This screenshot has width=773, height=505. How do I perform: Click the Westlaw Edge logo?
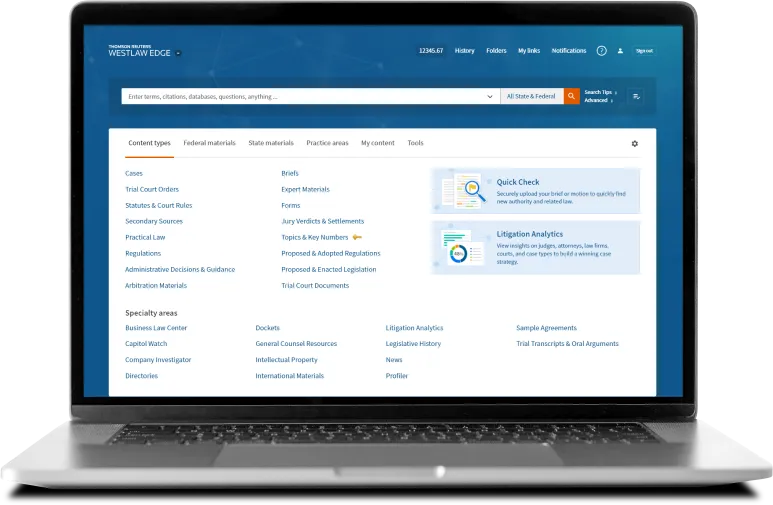point(139,51)
